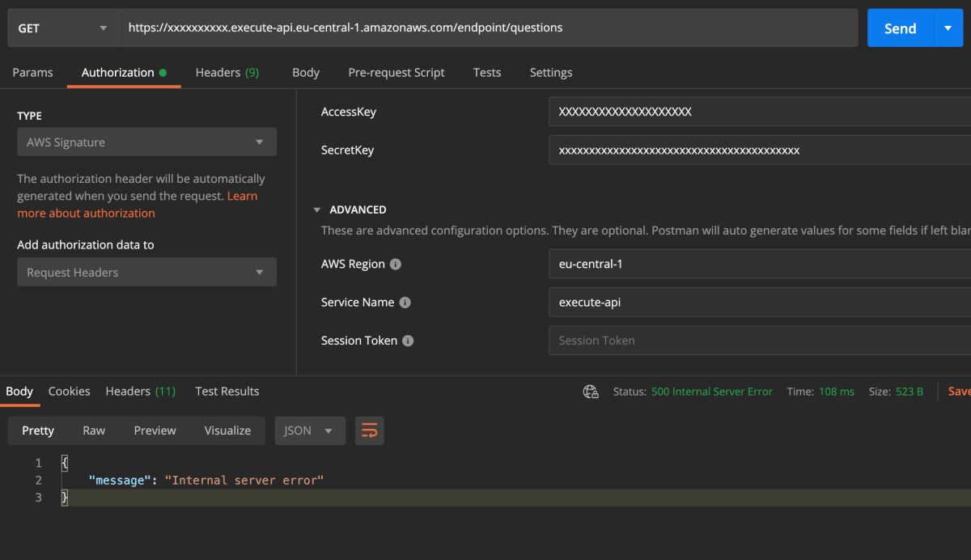Click the request URL field
971x560 pixels.
(x=488, y=28)
